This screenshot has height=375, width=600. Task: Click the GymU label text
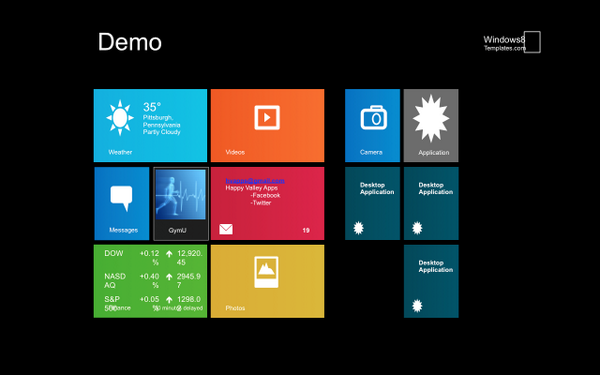pos(177,230)
